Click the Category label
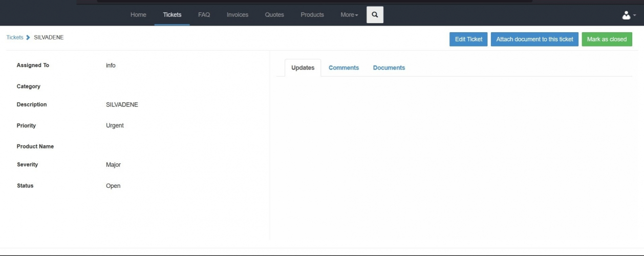This screenshot has height=256, width=644. [28, 87]
